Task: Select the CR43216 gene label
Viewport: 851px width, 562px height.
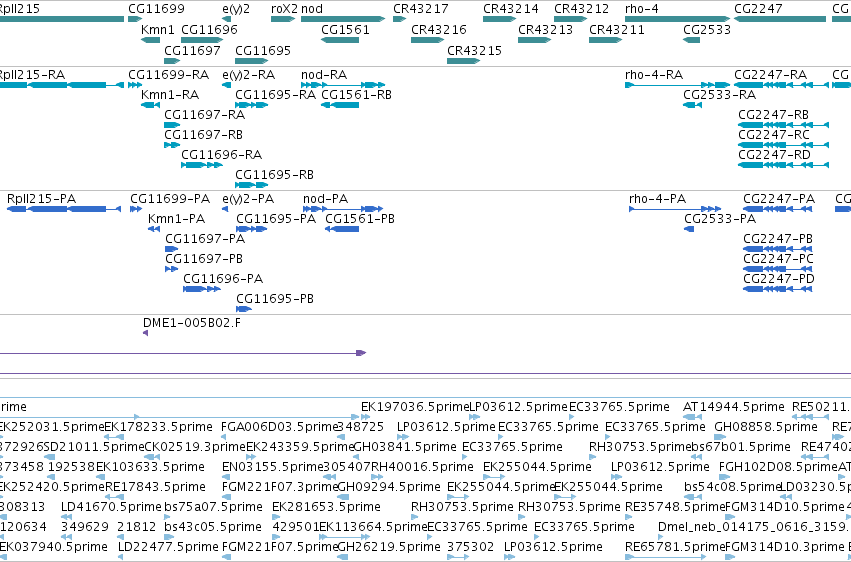Action: point(439,29)
